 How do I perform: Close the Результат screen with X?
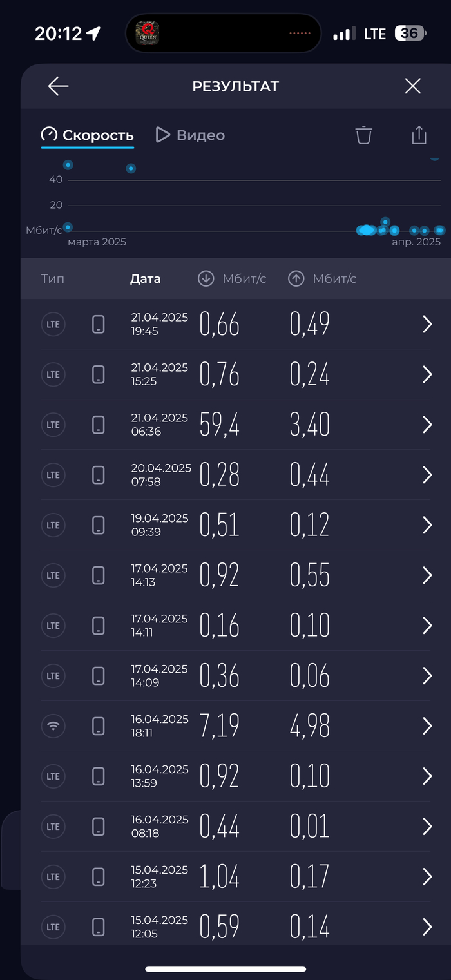(x=412, y=86)
